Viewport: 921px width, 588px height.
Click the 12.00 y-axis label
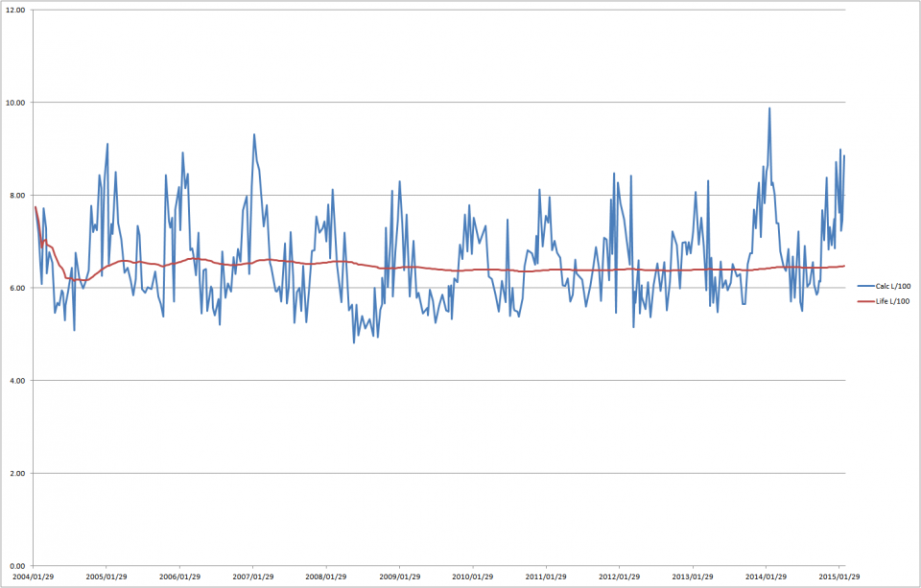click(16, 10)
